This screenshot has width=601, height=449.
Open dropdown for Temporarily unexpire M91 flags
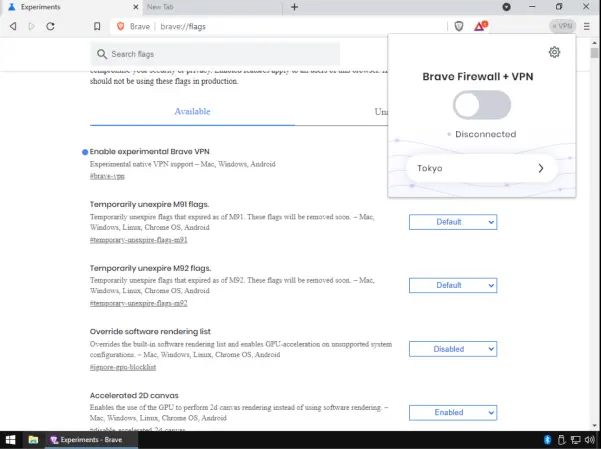453,222
